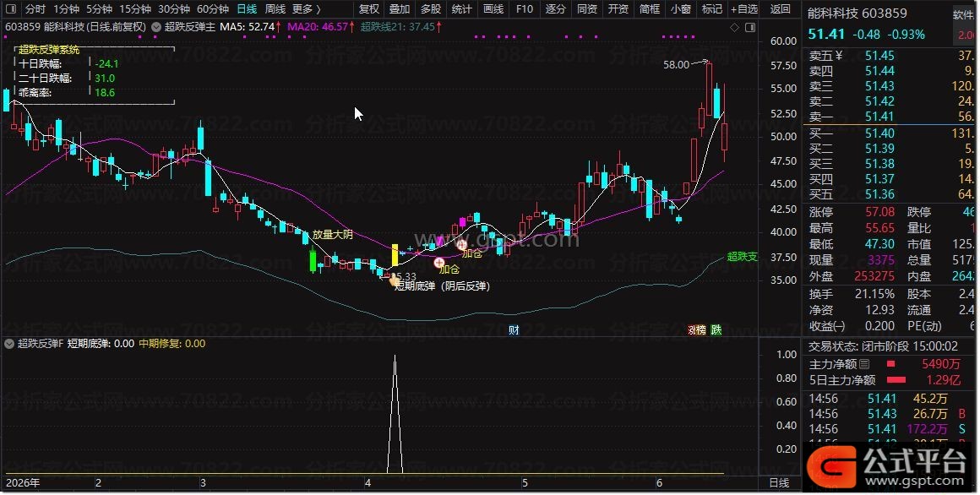Click the green 跌 tag on the chart
The height and width of the screenshot is (495, 980).
coord(716,330)
